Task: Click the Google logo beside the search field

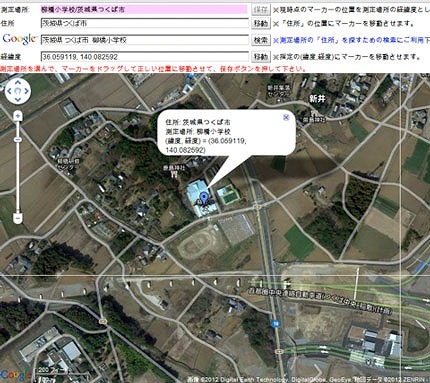Action: point(19,39)
